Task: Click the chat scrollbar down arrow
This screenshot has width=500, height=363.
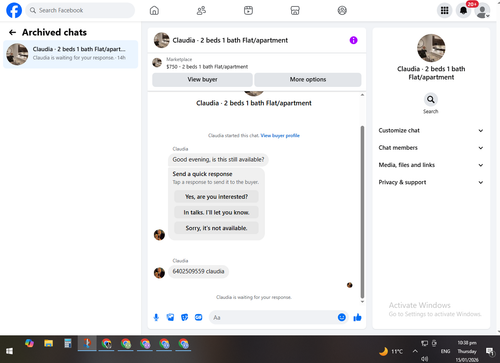Action: (x=362, y=302)
